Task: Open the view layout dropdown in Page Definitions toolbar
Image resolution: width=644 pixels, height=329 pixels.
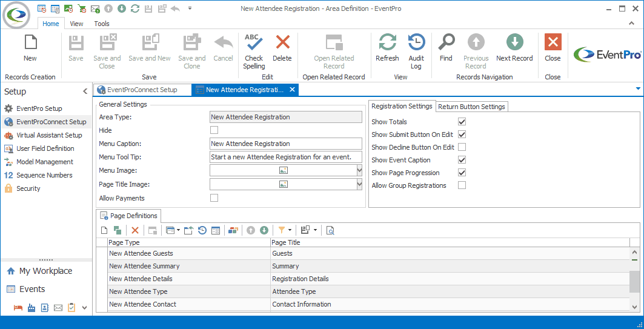Action: (x=178, y=230)
